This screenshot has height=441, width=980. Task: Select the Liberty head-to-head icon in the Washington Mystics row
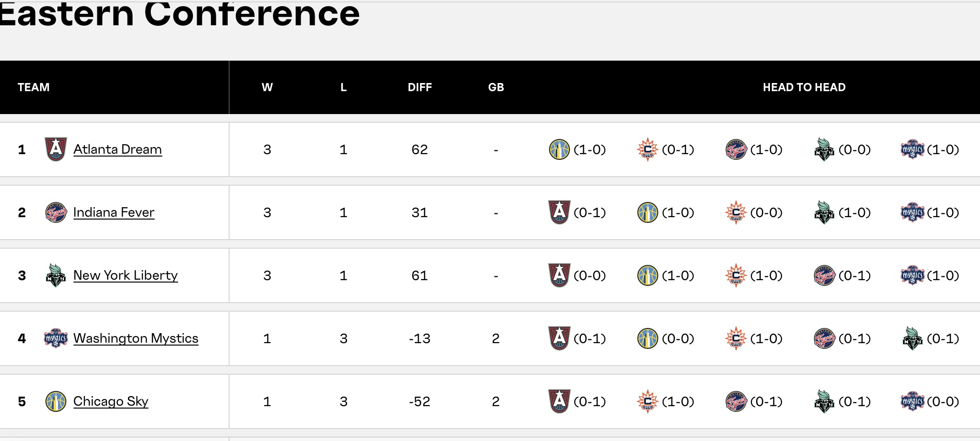913,338
